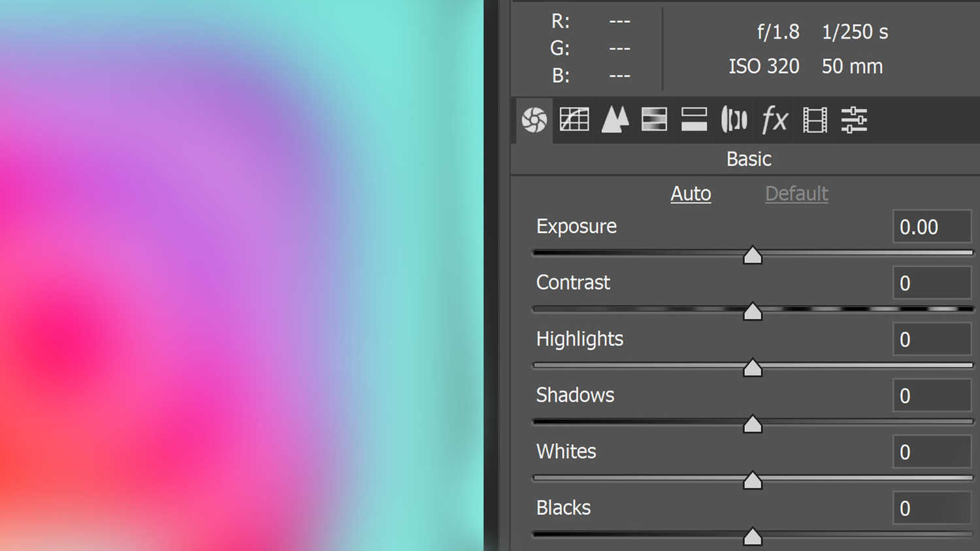Click the Blacks value input box

[931, 509]
